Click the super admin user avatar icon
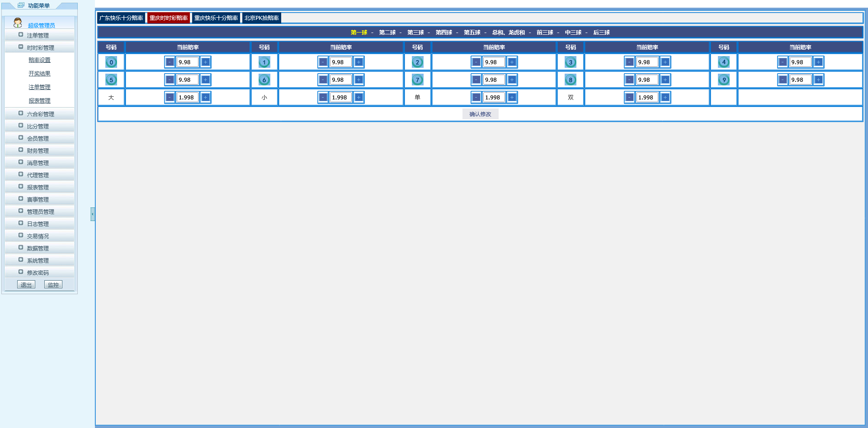The height and width of the screenshot is (428, 868). 18,23
